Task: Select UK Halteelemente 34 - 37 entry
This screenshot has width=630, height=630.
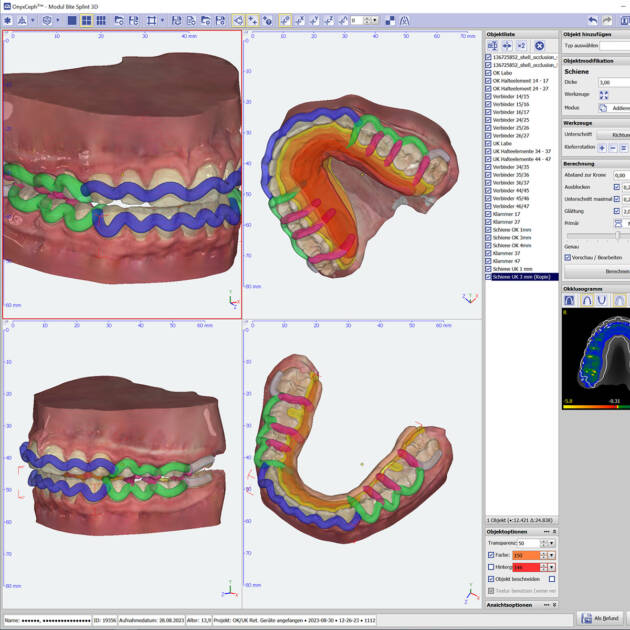Action: [522, 151]
